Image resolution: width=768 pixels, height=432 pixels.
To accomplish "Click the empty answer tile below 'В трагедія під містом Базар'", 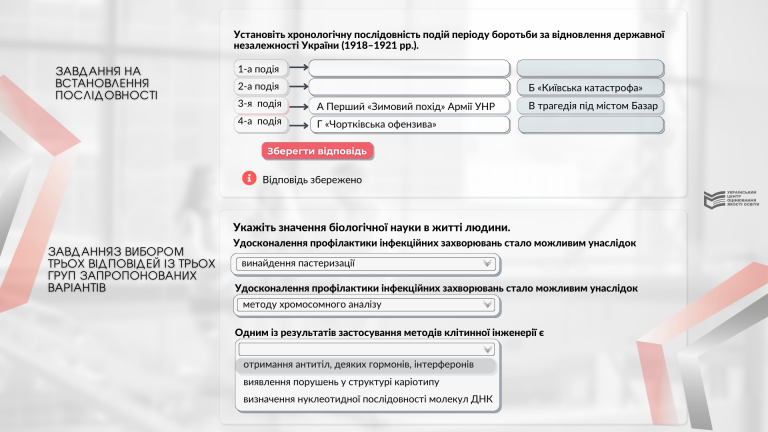I will [x=591, y=125].
